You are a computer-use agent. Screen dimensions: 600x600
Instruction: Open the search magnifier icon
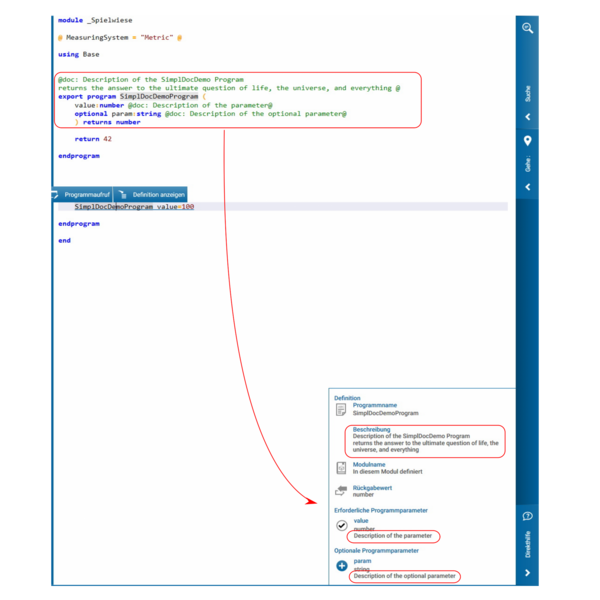(x=527, y=28)
